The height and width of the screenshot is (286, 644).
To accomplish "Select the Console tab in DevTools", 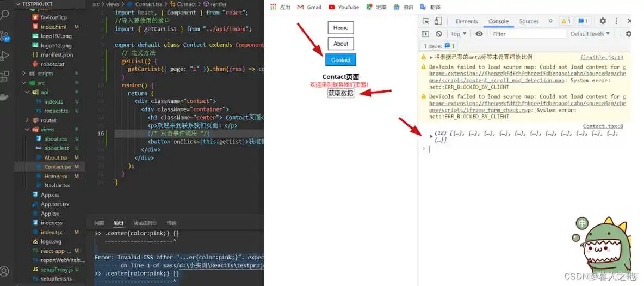I will point(498,21).
